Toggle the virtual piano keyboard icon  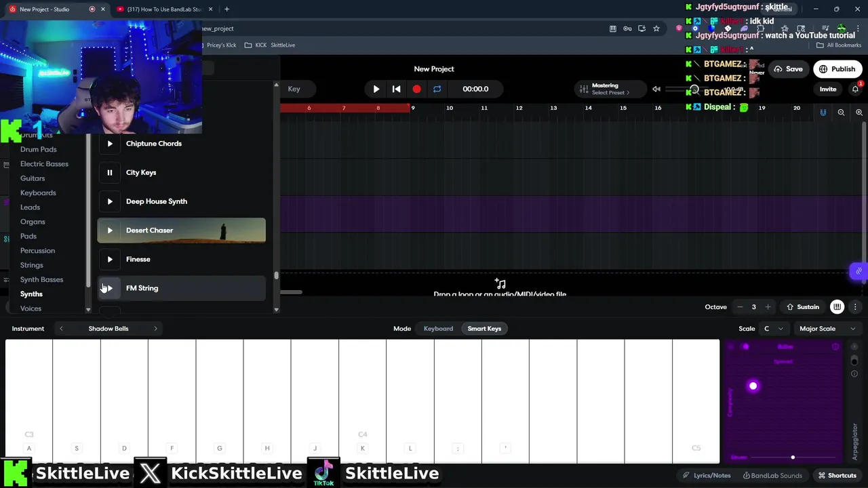pyautogui.click(x=837, y=307)
